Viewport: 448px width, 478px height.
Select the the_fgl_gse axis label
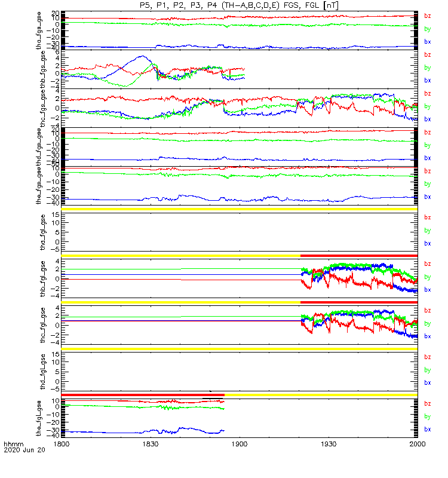38,418
